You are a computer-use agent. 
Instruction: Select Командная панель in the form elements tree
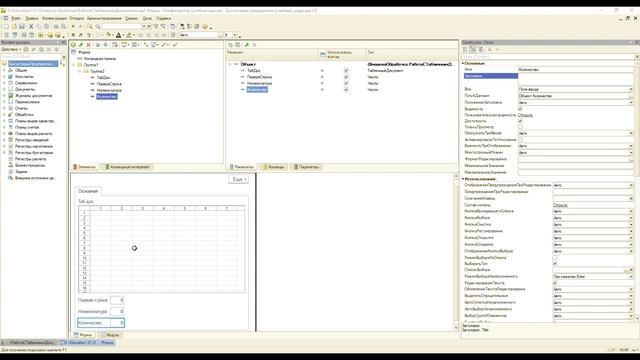point(100,59)
